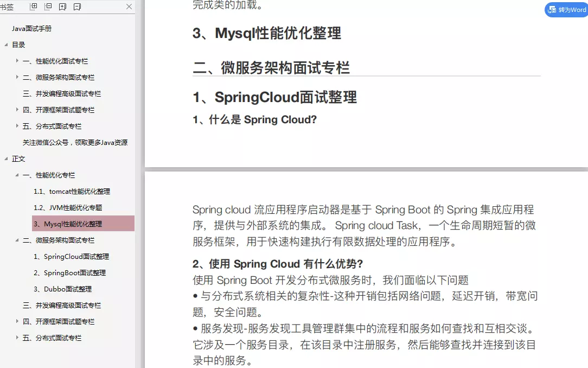
Task: Expand 四、开源框架面试题专栏 under 正文
Action: pos(17,321)
